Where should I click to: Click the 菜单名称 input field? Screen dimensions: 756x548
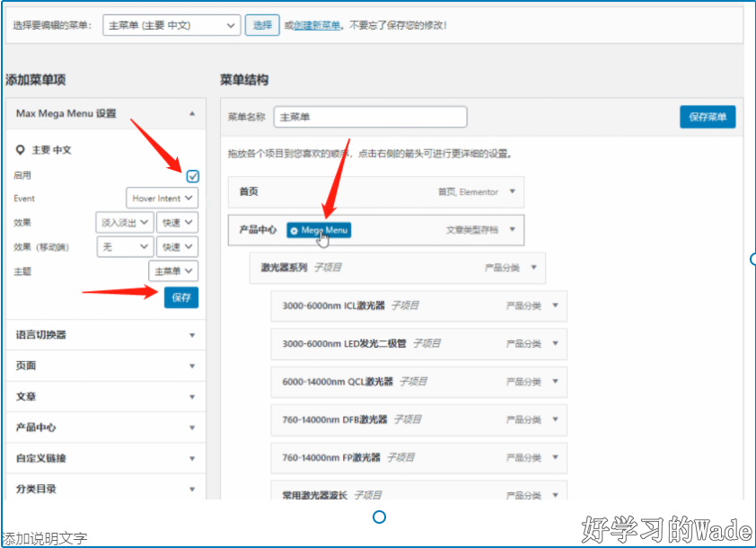pos(370,117)
